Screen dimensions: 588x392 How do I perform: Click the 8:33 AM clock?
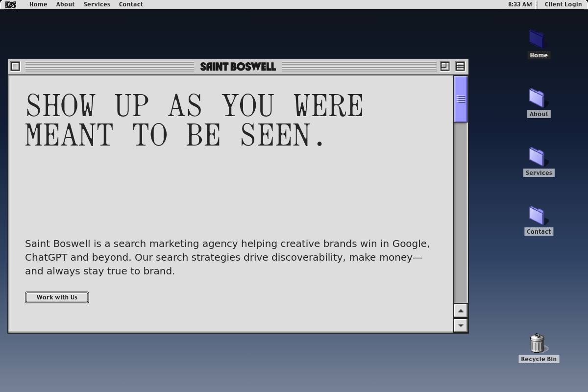(520, 4)
